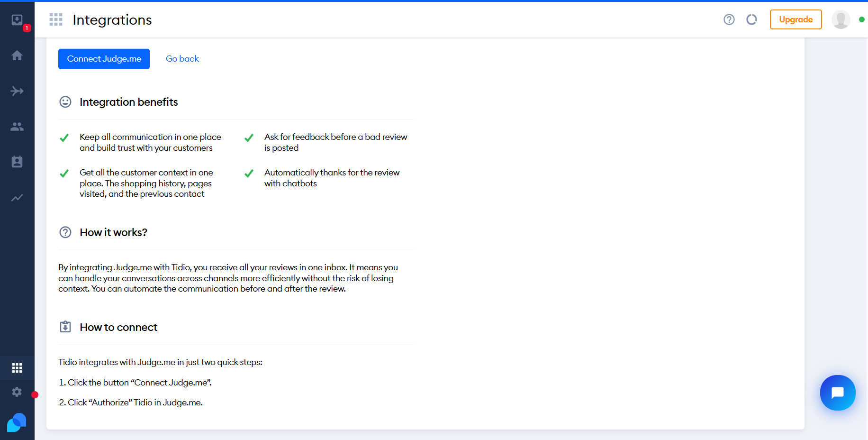The image size is (868, 440).
Task: Click "Automatically thanks for the review" benefit
Action: click(x=332, y=178)
